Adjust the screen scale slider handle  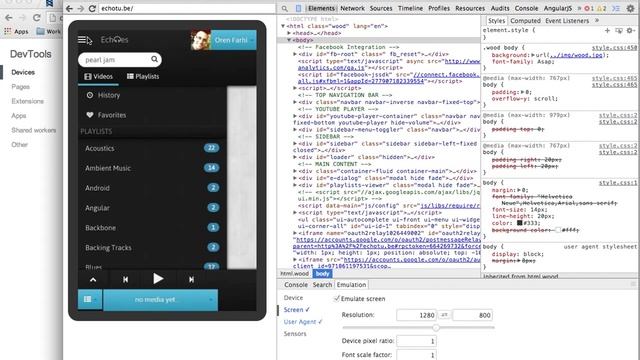436,327
